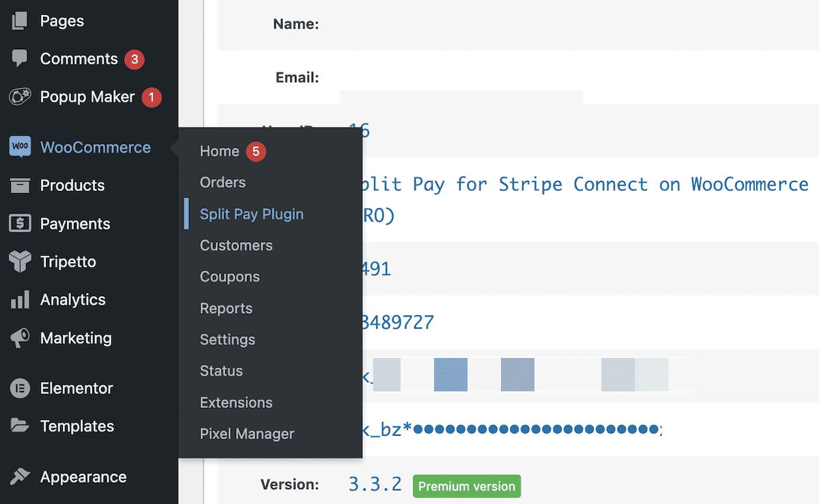Open Customers in the WooCommerce submenu
Viewport: 819px width, 504px height.
(236, 246)
